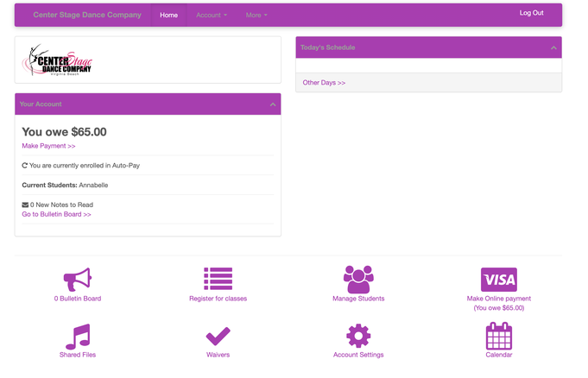Collapse the Today's Schedule panel
The height and width of the screenshot is (378, 588).
(553, 47)
